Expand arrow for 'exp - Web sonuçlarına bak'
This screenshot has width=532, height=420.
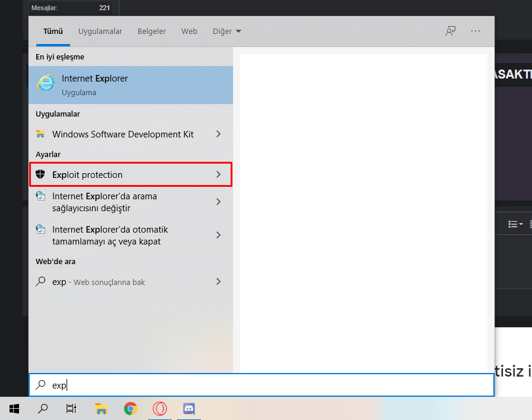click(219, 281)
